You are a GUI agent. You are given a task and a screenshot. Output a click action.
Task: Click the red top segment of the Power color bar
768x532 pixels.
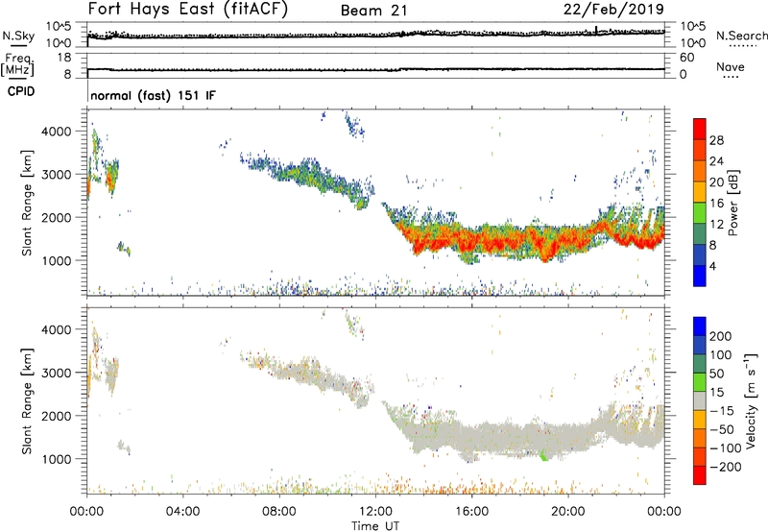coord(700,129)
